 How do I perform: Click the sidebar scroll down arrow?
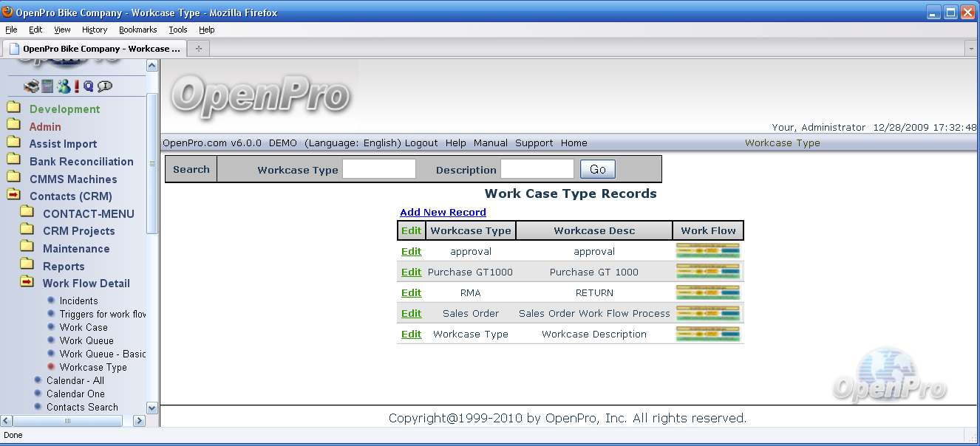(x=152, y=408)
